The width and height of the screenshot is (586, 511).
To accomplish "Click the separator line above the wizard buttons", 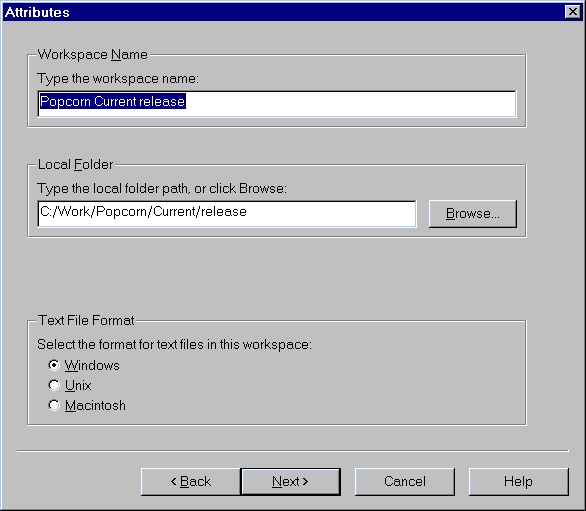I will [293, 451].
